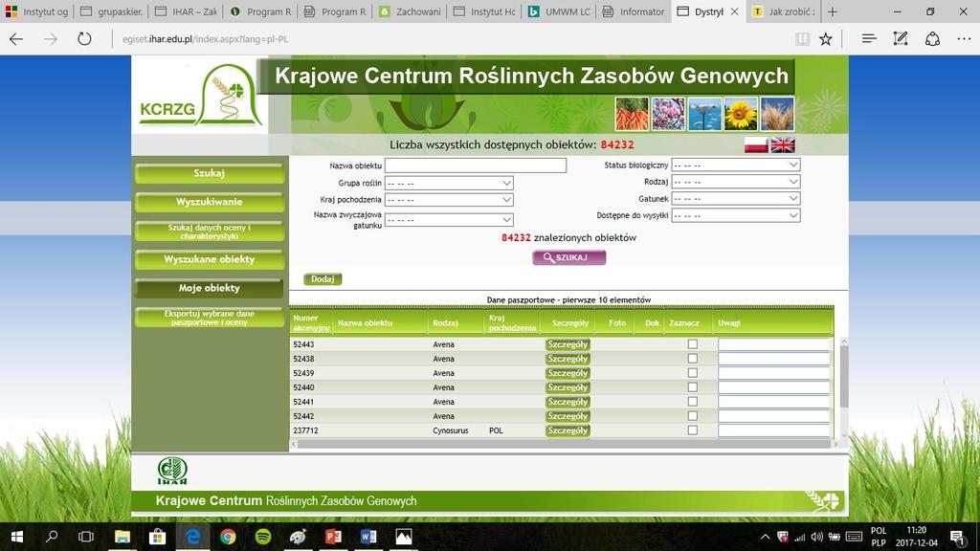Screen dimensions: 980x551
Task: Close the Dystryb tab
Action: 734,11
